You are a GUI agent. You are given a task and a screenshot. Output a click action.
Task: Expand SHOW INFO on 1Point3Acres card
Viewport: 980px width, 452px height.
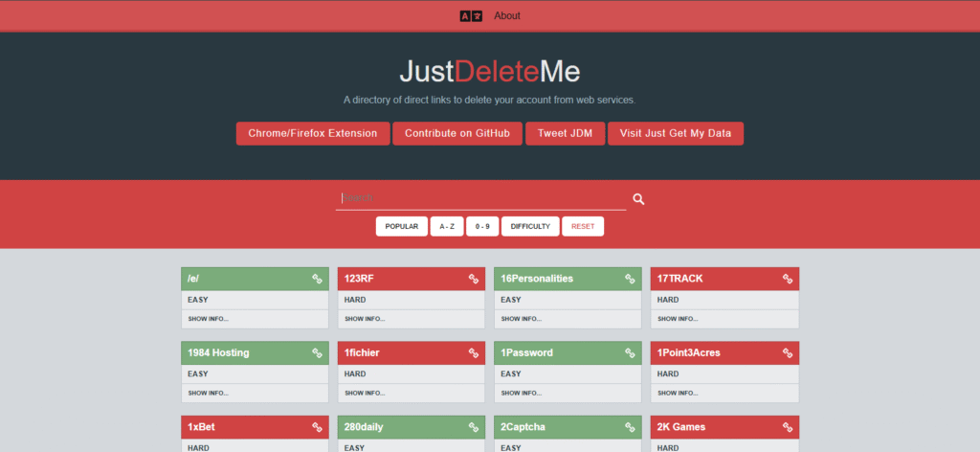pyautogui.click(x=678, y=394)
